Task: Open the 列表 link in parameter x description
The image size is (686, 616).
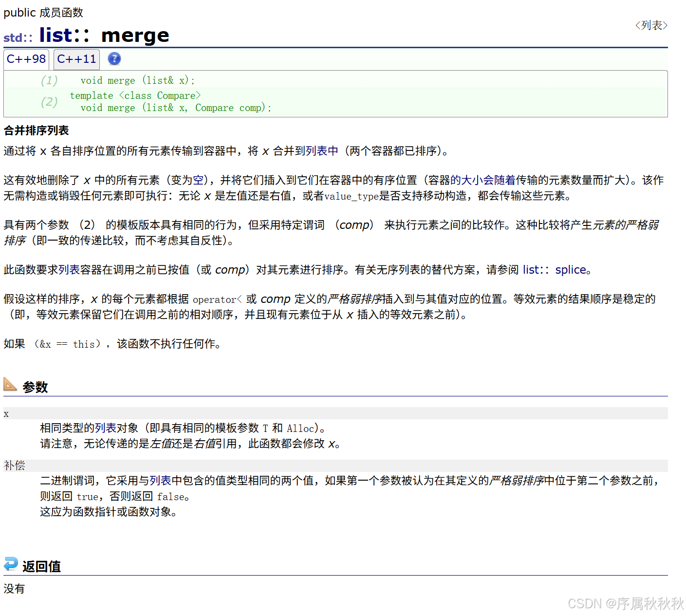Action: [x=105, y=428]
